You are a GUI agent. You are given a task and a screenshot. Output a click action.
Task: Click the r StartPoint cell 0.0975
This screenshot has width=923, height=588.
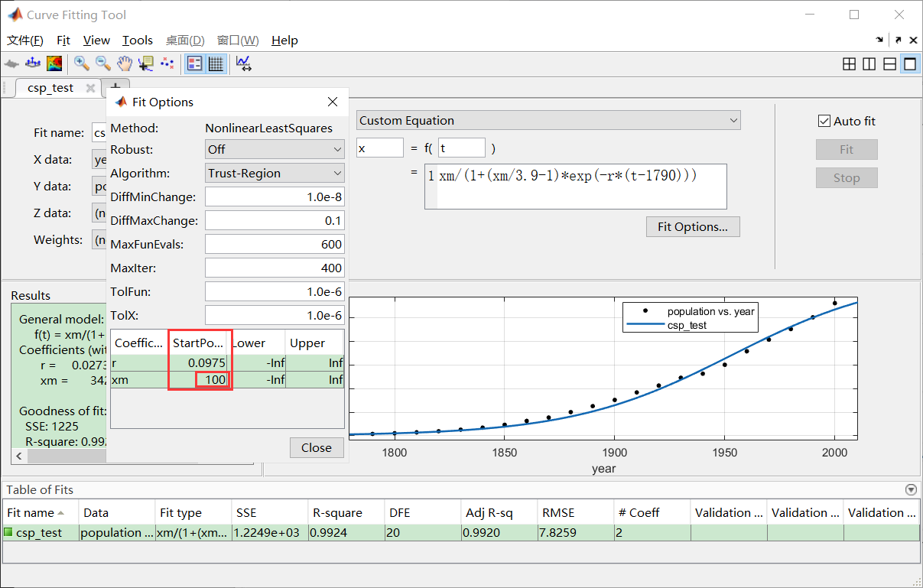[x=199, y=363]
